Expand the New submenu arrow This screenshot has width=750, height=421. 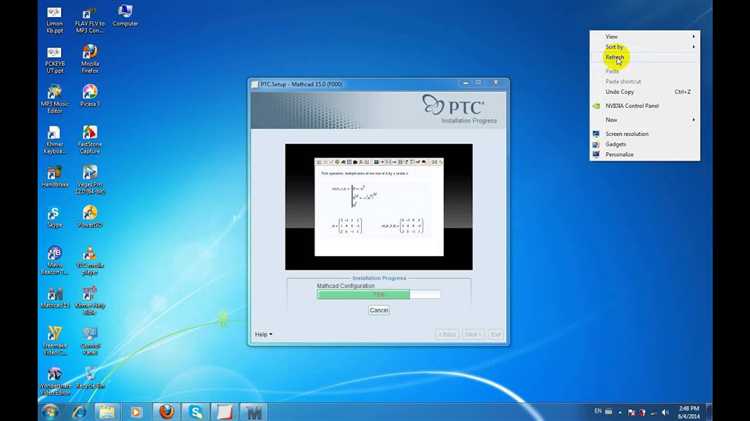click(693, 120)
